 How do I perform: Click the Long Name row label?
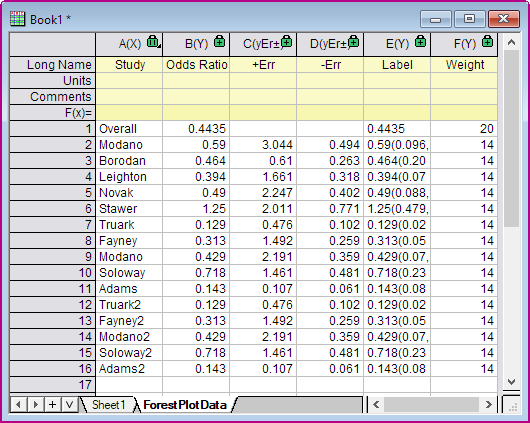coord(52,65)
